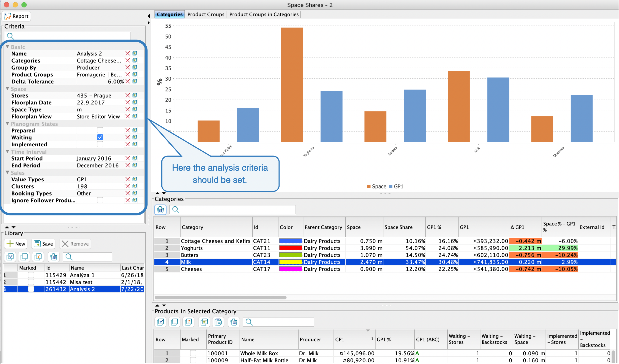
Task: Click export icon in Products panel toolbar
Action: (x=234, y=322)
